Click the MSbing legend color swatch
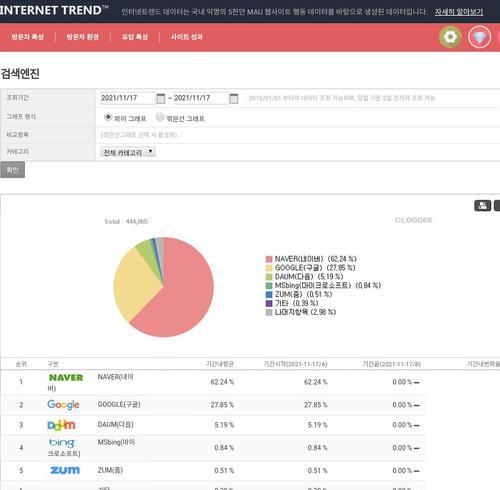This screenshot has height=490, width=500. pos(269,286)
